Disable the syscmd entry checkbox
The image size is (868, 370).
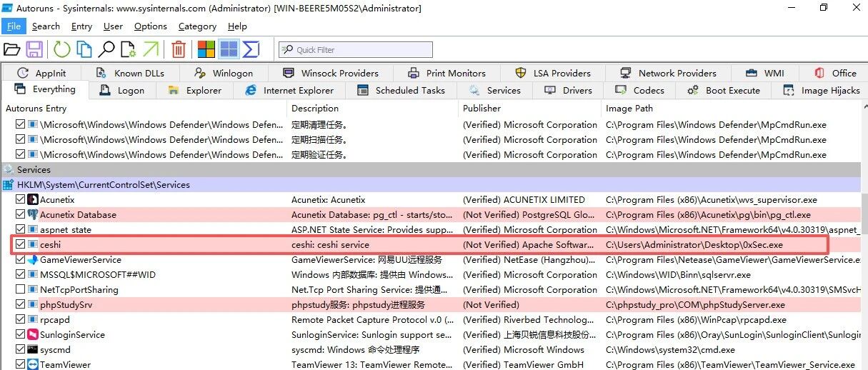pyautogui.click(x=20, y=350)
